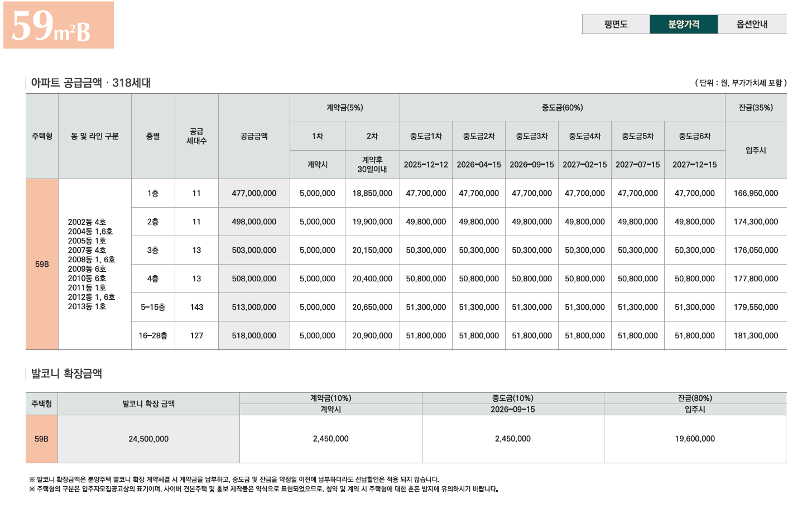Click the date 2027-07-15
Screen dimensions: 812x523
[x=638, y=165]
